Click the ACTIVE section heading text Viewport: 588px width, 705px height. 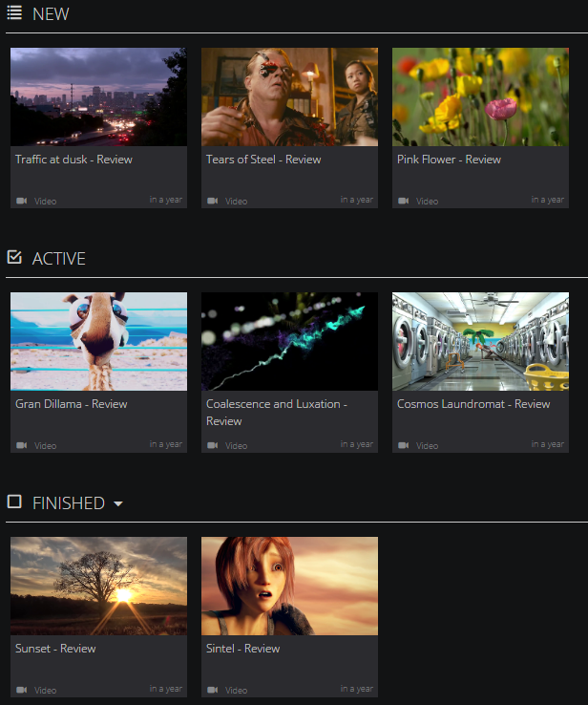59,259
